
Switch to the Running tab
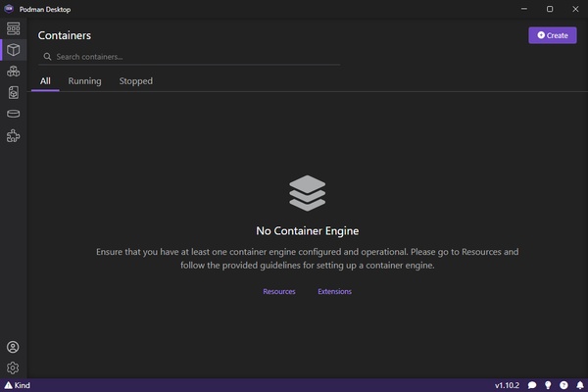tap(84, 81)
